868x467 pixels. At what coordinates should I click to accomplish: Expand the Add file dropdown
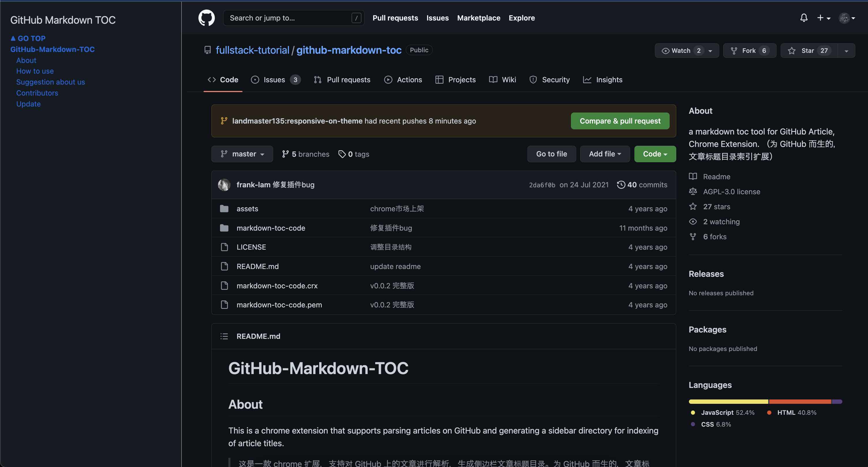604,154
